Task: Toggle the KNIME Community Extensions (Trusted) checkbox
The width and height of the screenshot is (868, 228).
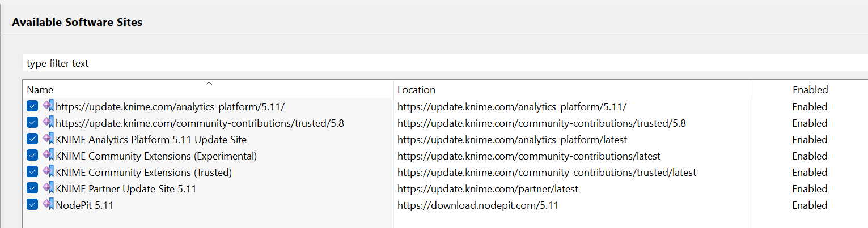Action: 32,172
